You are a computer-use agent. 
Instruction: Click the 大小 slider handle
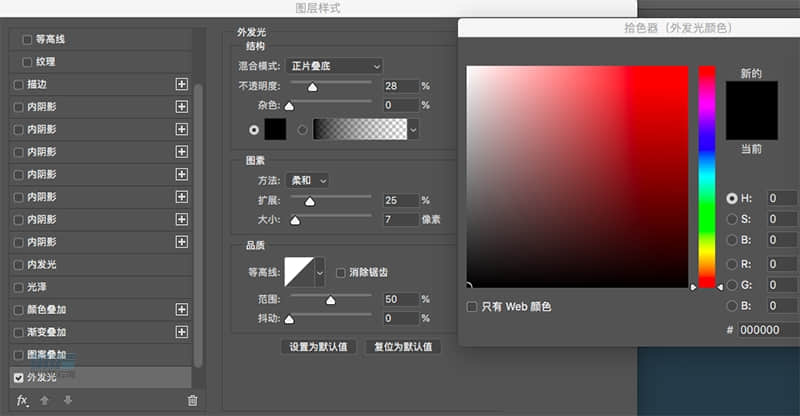pos(295,221)
